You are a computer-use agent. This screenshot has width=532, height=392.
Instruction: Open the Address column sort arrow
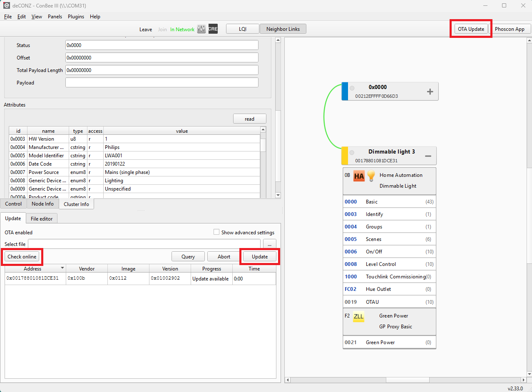tap(62, 268)
